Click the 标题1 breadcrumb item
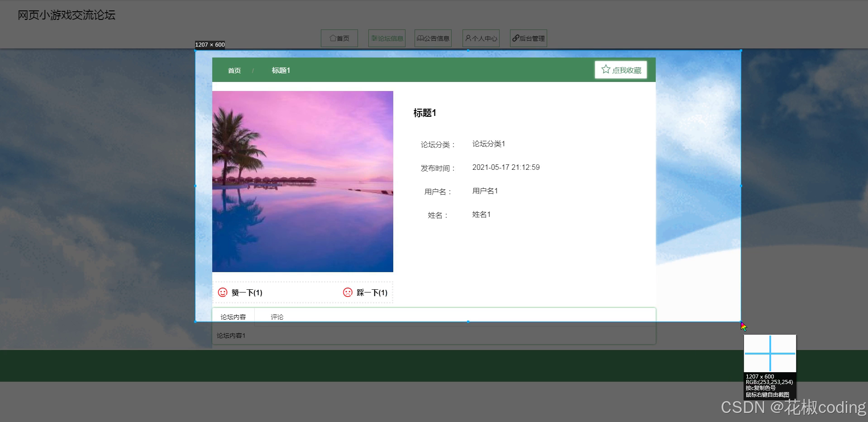Image resolution: width=868 pixels, height=422 pixels. click(x=281, y=70)
